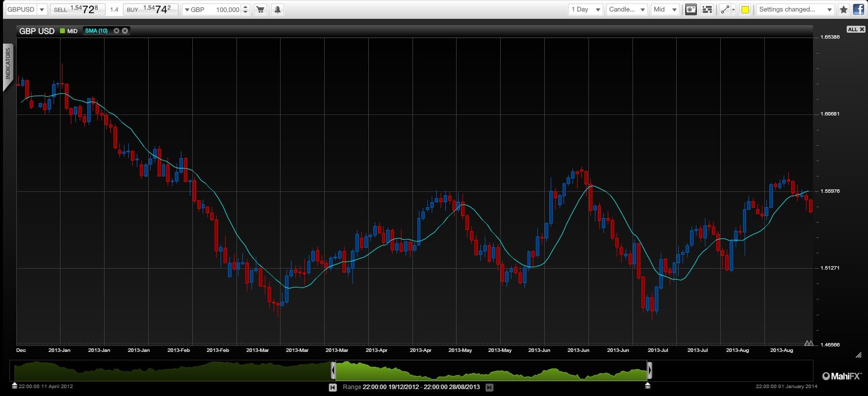Open the GBP trade currency dropdown

pyautogui.click(x=195, y=9)
